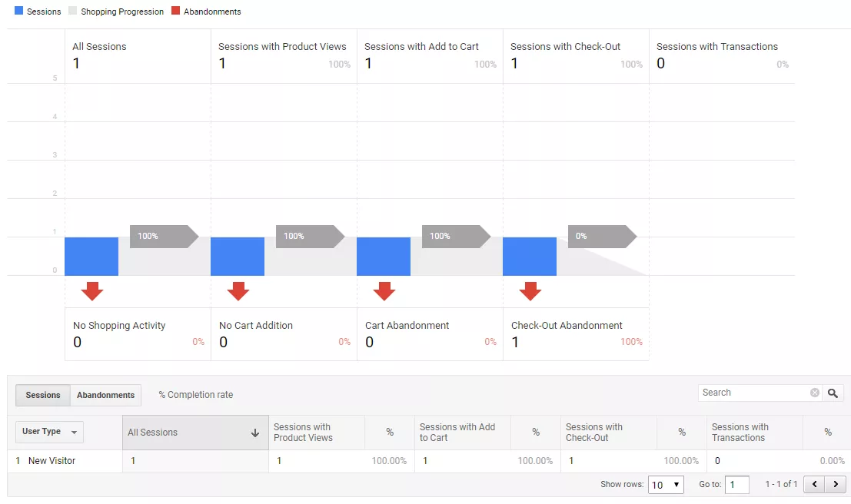Click the Go to page input field
Screen dimensions: 851x504
737,485
